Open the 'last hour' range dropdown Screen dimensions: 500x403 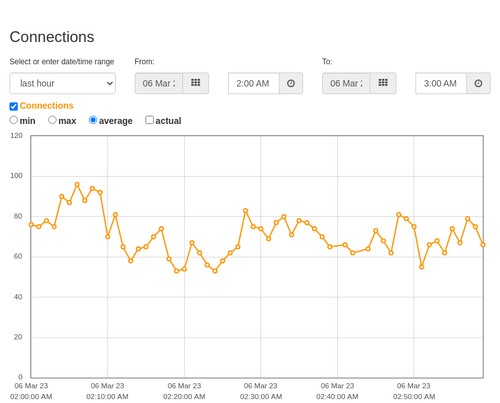click(63, 83)
